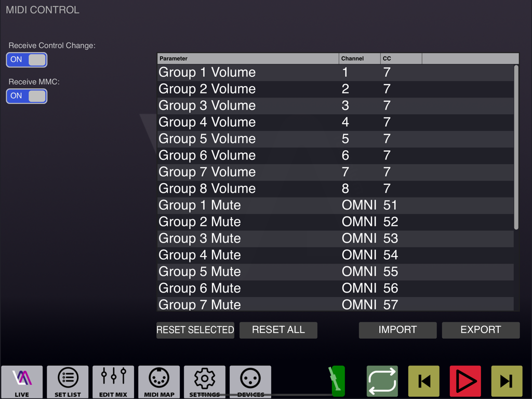Open the SETTINGS screen
Screen dimensions: 532x399
coord(205,381)
